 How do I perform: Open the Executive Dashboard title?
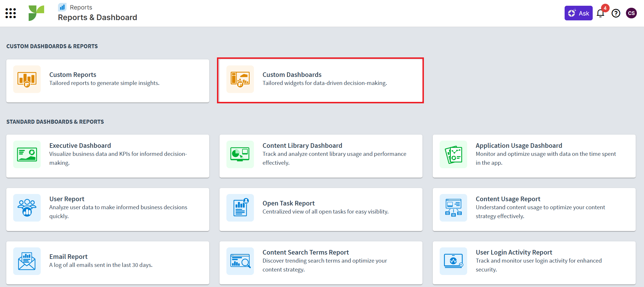click(x=80, y=146)
